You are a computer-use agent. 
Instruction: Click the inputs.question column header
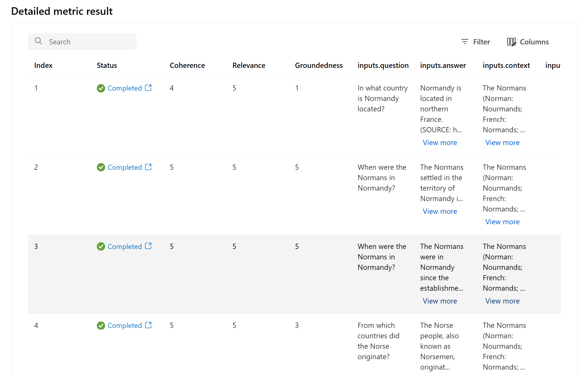(383, 65)
